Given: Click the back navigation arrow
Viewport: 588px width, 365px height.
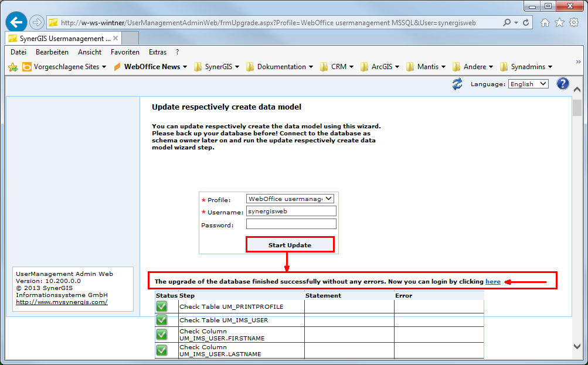Looking at the screenshot, I should pos(16,22).
